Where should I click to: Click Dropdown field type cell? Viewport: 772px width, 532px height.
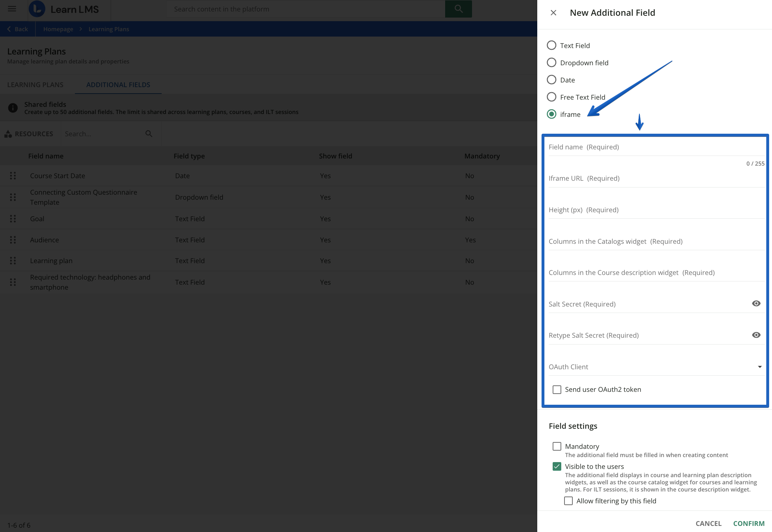click(x=199, y=197)
